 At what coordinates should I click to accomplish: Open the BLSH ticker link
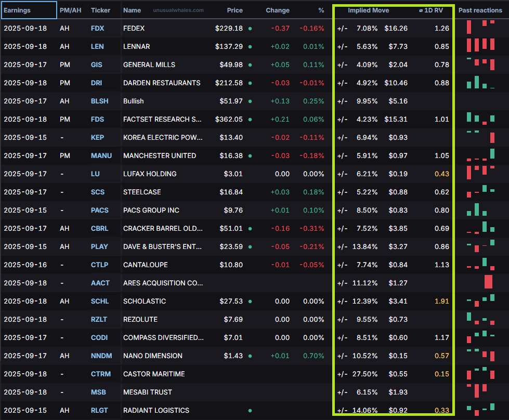pos(100,101)
